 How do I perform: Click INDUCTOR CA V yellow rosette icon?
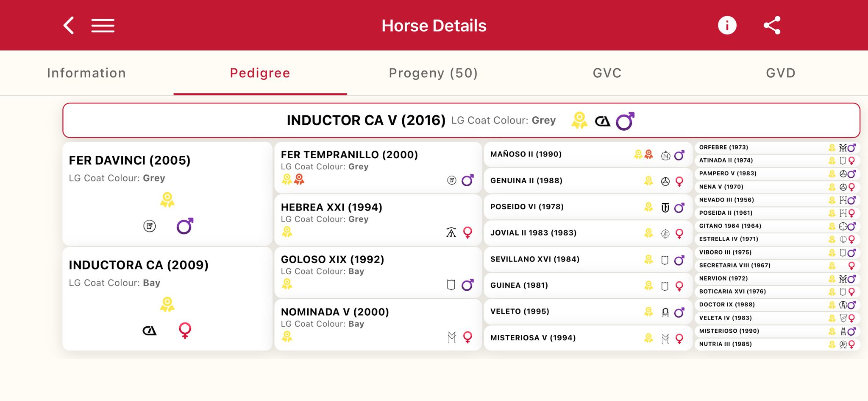[x=579, y=121]
